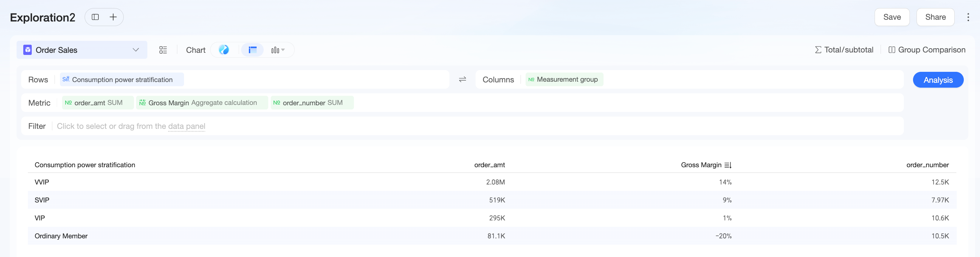The height and width of the screenshot is (257, 980).
Task: Click the Chart label
Action: pos(196,50)
